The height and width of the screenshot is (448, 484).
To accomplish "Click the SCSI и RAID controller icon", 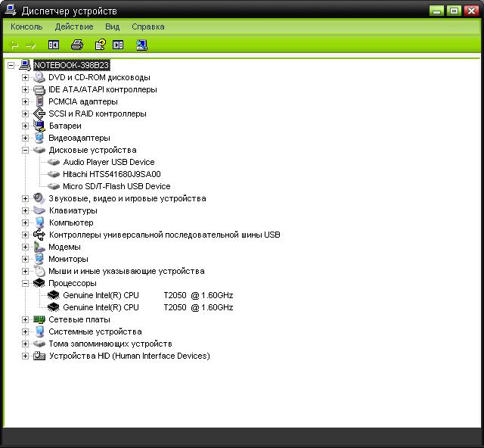I will click(x=39, y=114).
